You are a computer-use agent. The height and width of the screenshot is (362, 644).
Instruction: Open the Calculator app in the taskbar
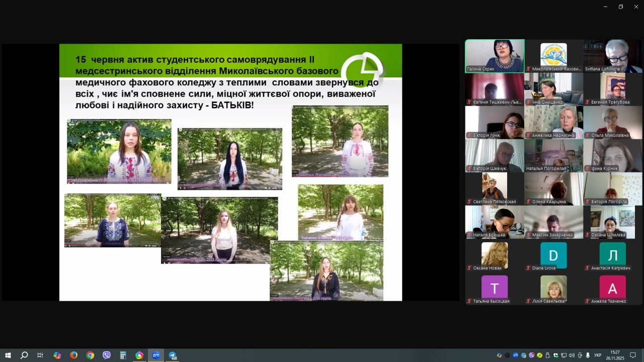123,355
